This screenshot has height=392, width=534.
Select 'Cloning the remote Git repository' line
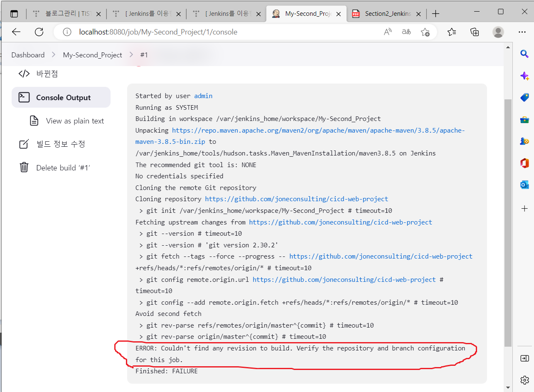[x=196, y=187]
